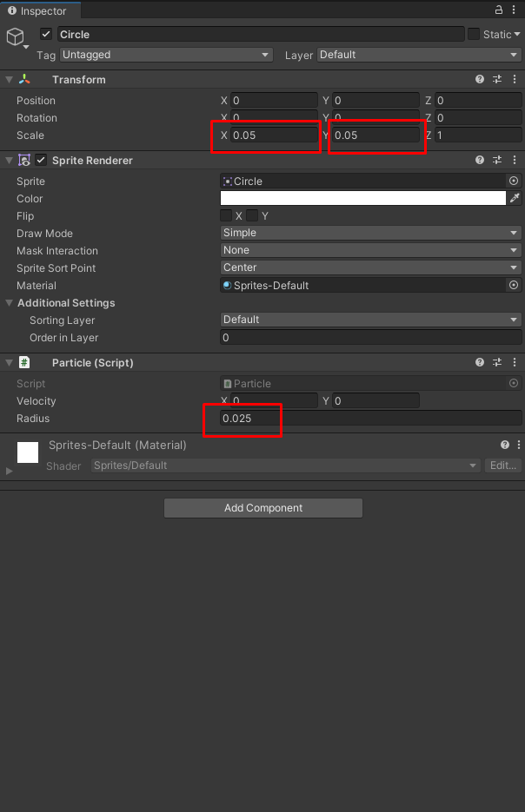
Task: Open Transform component help icon
Action: [x=480, y=79]
